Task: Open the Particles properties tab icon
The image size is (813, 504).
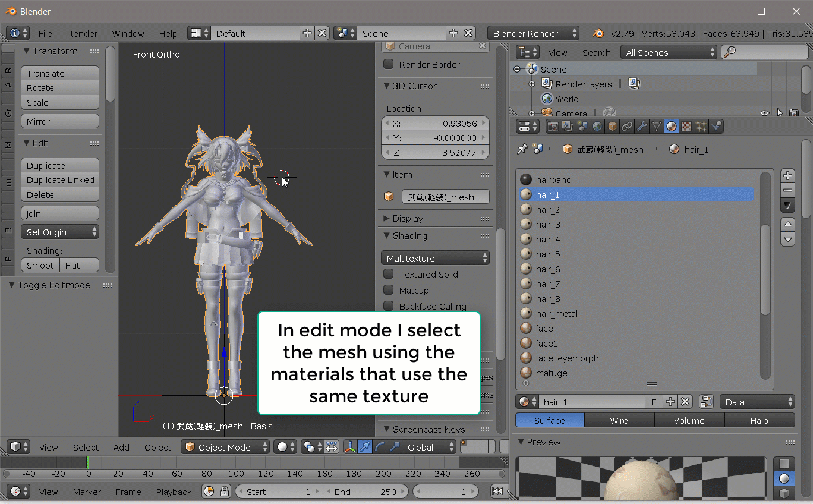Action: click(701, 126)
